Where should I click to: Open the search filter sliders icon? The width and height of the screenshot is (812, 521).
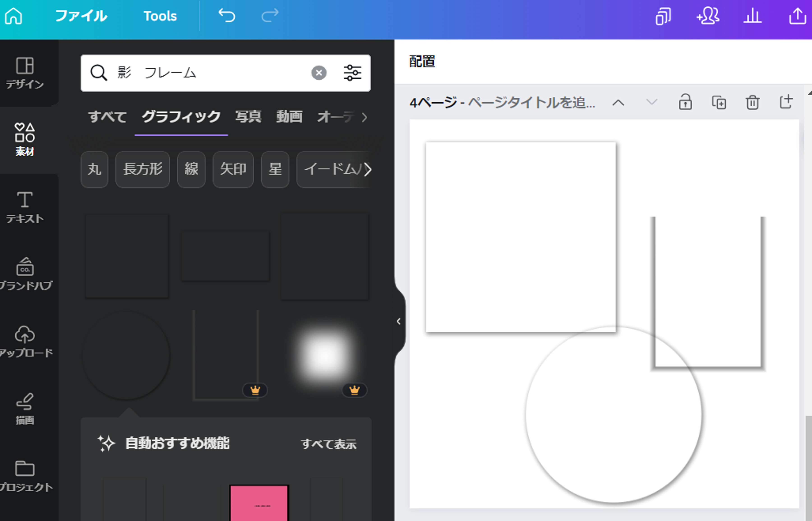352,73
